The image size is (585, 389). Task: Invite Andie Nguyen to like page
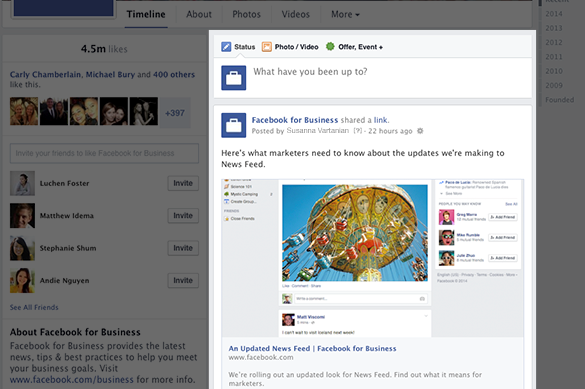183,280
